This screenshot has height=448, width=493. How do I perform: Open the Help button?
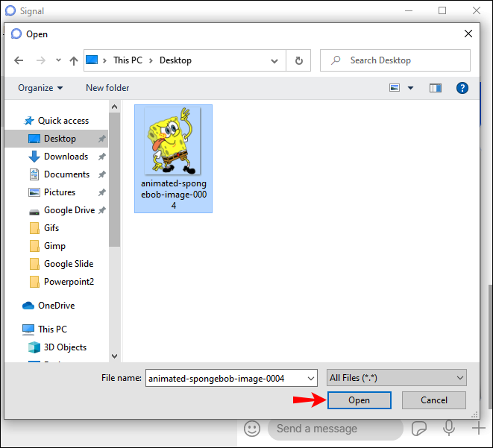(x=462, y=88)
